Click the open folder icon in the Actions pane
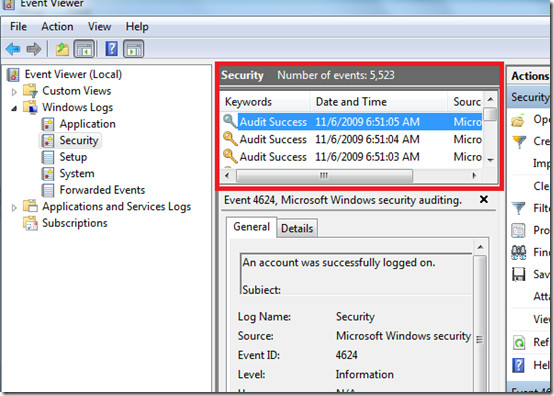Screen dimensions: 554x396 [x=518, y=121]
